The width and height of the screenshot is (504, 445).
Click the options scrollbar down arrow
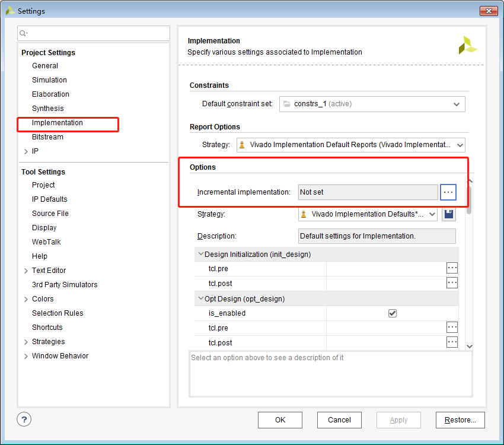tap(469, 347)
